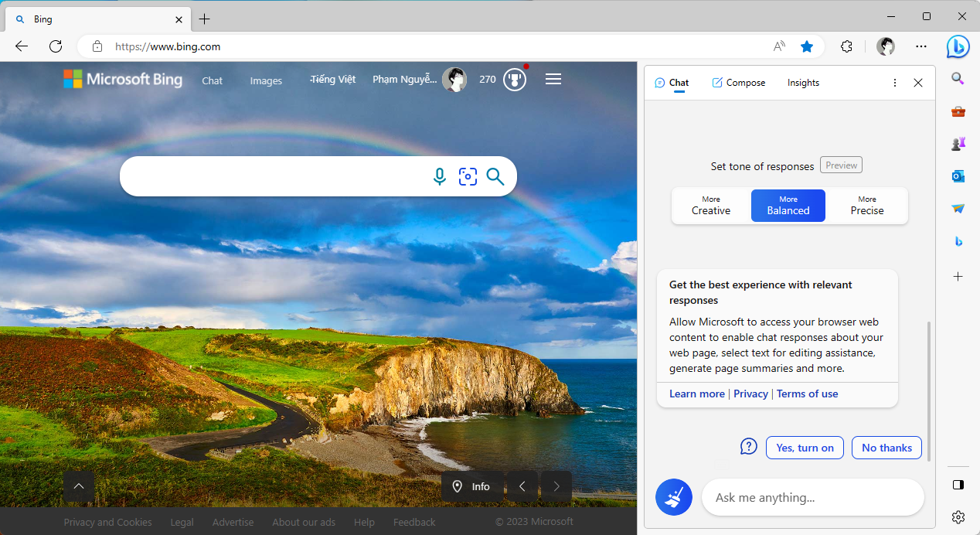Open the search magnifier in Edge sidebar
980x535 pixels.
coord(958,78)
